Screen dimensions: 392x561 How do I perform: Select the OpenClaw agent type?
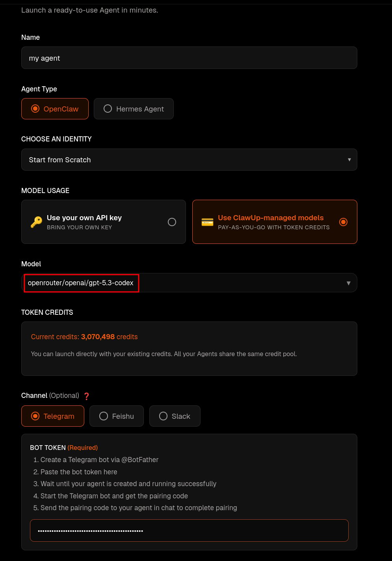point(55,109)
